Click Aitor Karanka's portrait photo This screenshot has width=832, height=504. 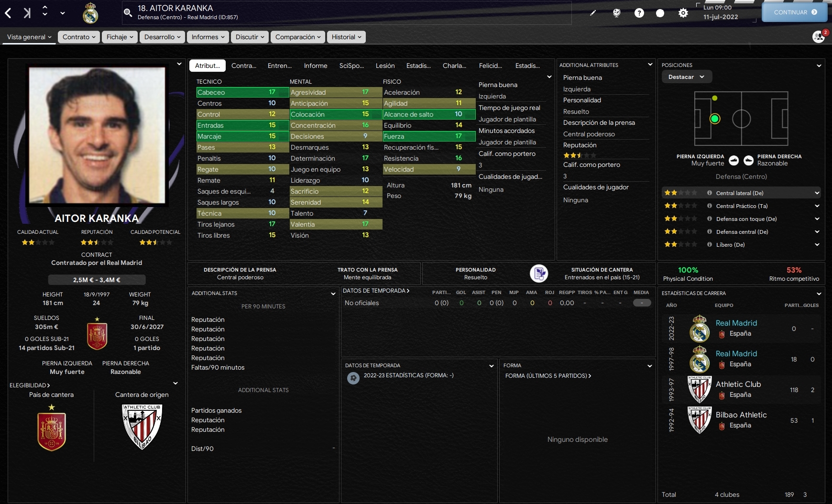coord(97,135)
